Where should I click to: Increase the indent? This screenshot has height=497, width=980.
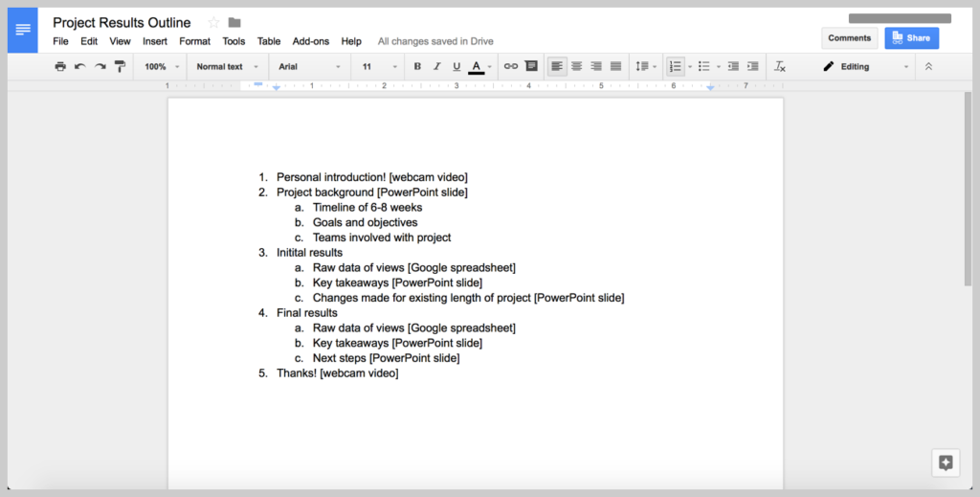tap(752, 66)
